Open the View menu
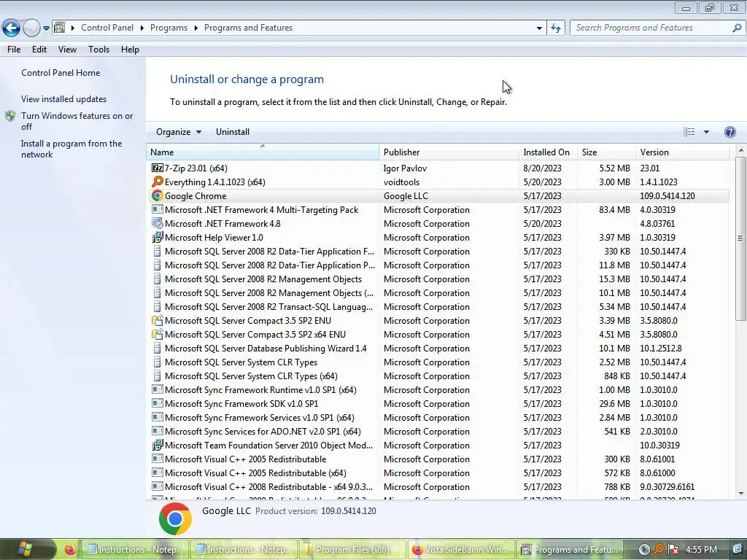Viewport: 747px width, 560px height. pyautogui.click(x=67, y=50)
